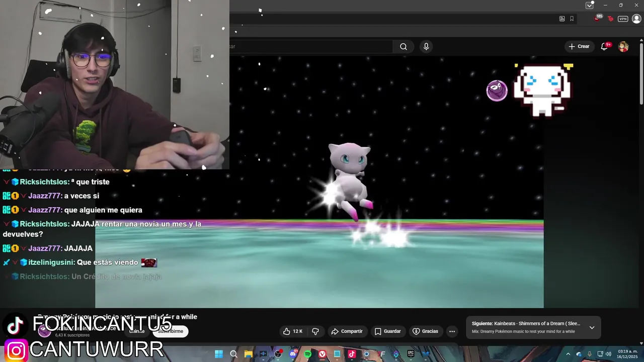Open the red Tp browser extension
The height and width of the screenshot is (362, 644).
coord(610,19)
